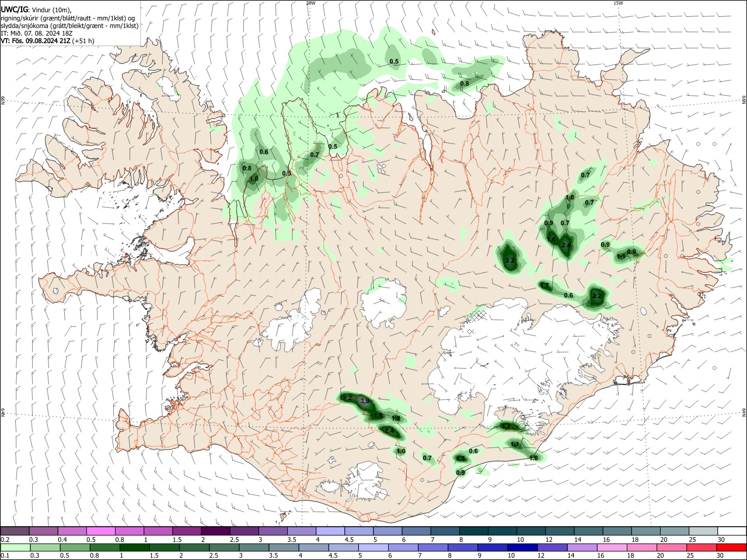Select the dark mauve 0.2 legend swatch
This screenshot has height=560, width=747.
pyautogui.click(x=15, y=531)
